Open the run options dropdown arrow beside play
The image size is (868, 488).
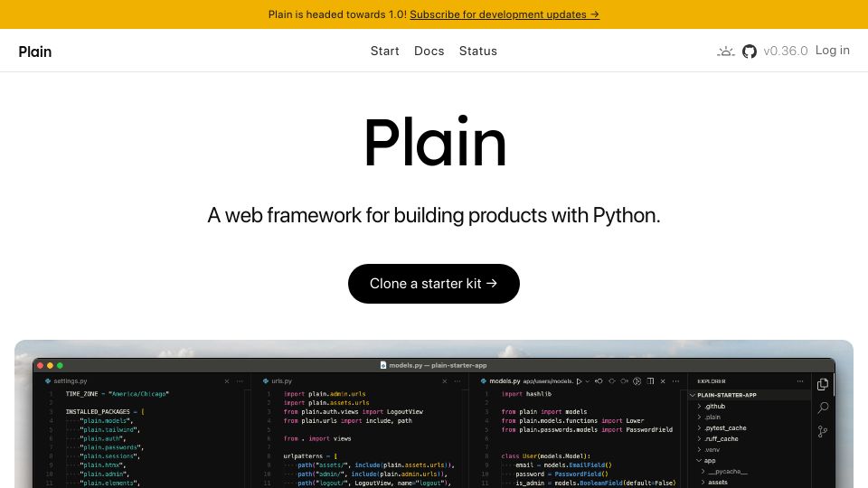(588, 381)
